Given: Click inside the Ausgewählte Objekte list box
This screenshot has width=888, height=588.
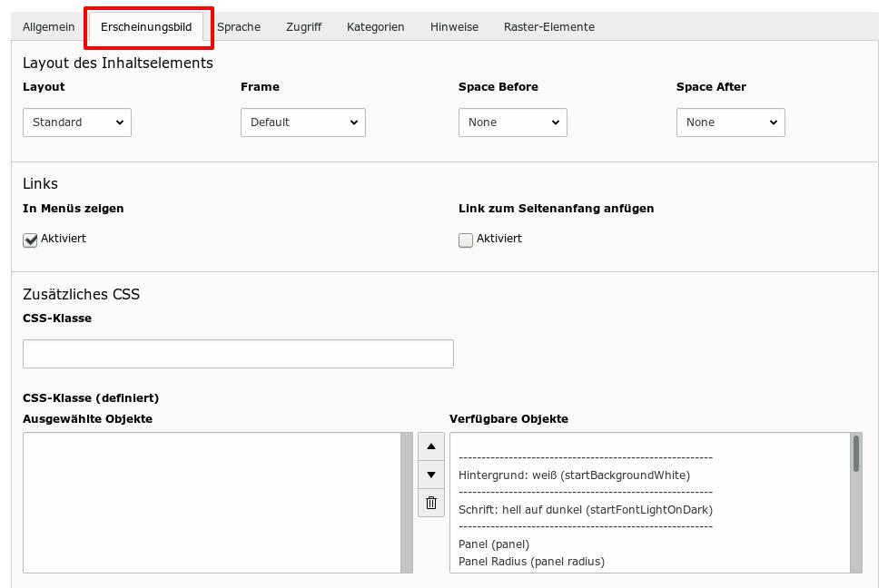Looking at the screenshot, I should click(x=212, y=503).
